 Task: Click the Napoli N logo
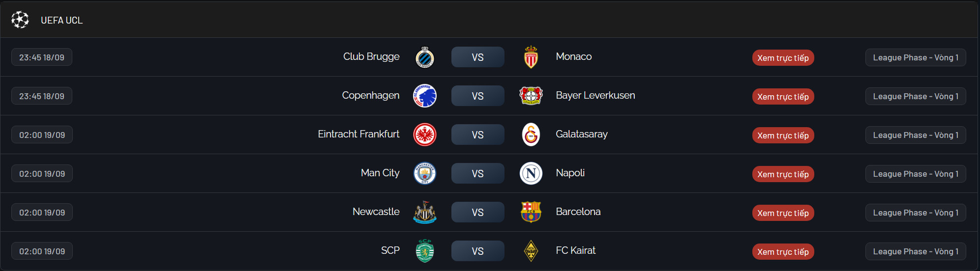click(x=531, y=174)
